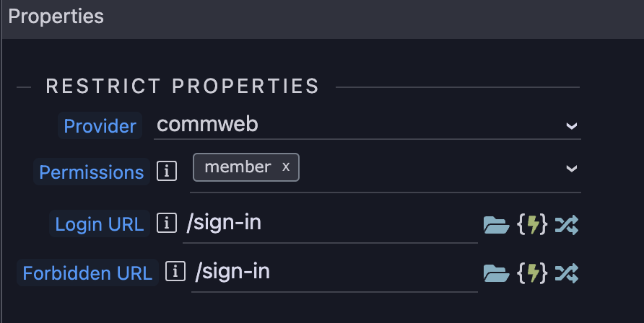Screen dimensions: 644x323
Task: Click the Provider label
Action: pyautogui.click(x=100, y=126)
